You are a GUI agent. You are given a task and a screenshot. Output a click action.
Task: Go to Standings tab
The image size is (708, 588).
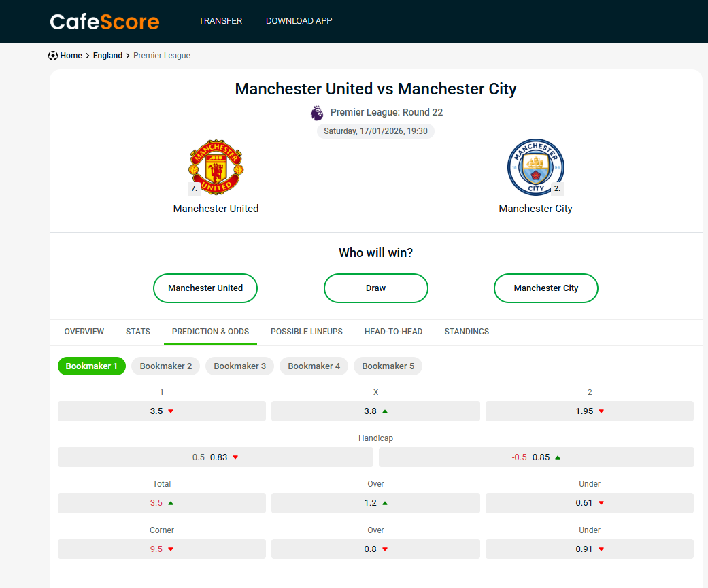[467, 332]
